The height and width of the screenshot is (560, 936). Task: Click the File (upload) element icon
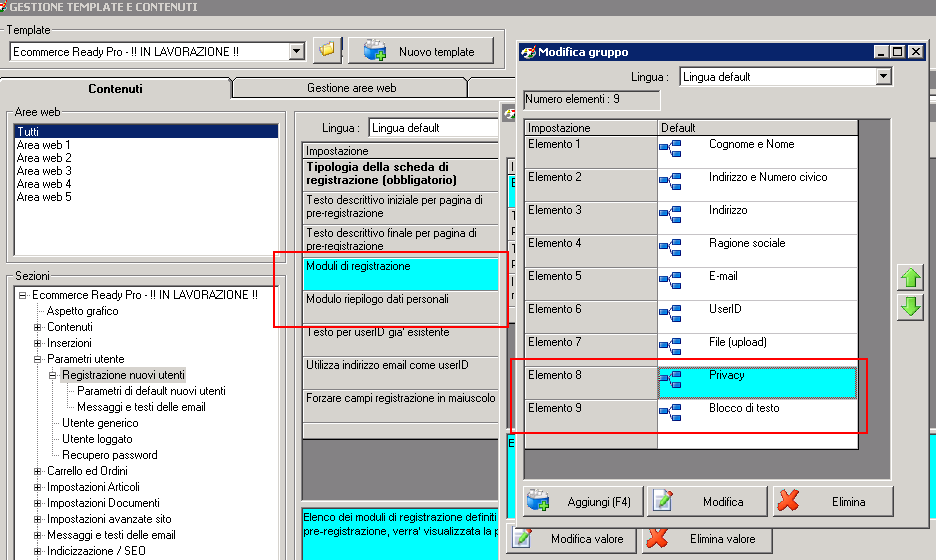[x=670, y=346]
